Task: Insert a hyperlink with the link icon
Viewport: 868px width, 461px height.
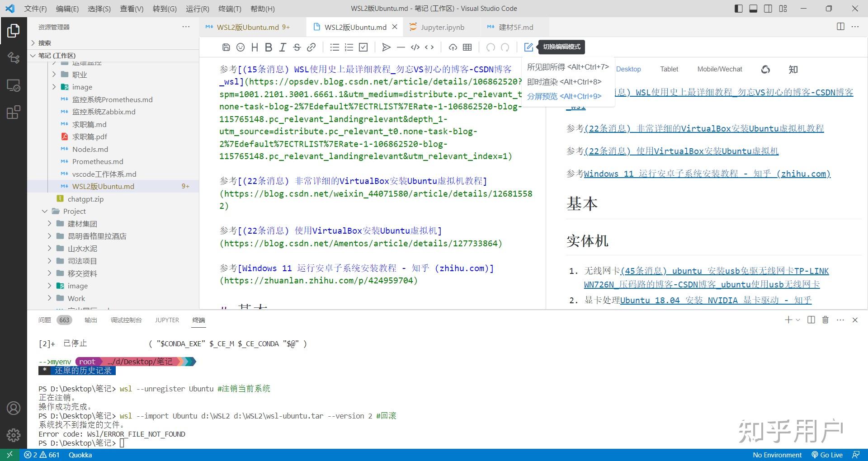Action: (311, 47)
